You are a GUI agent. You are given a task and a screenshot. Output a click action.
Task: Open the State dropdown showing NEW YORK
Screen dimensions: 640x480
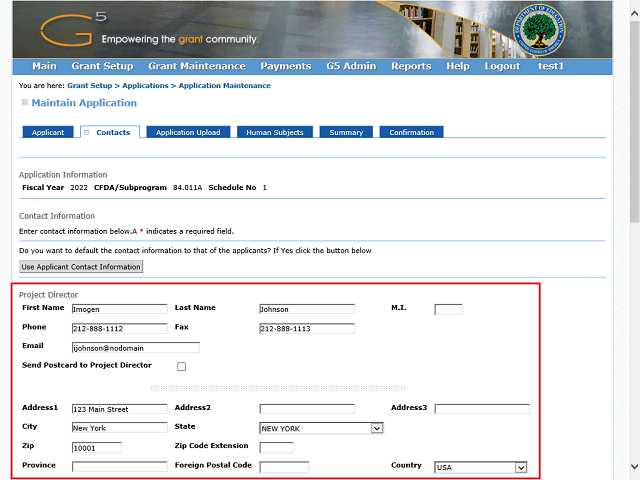(321, 428)
